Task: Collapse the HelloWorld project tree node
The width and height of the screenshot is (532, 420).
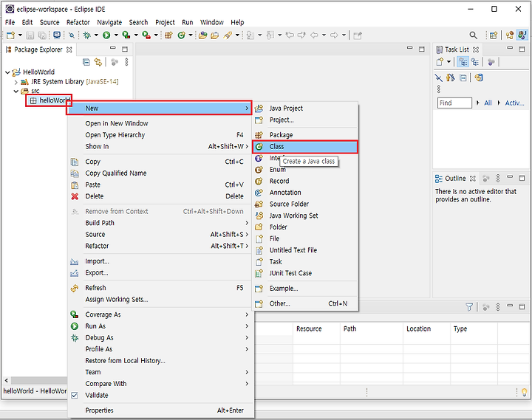Action: (x=7, y=72)
